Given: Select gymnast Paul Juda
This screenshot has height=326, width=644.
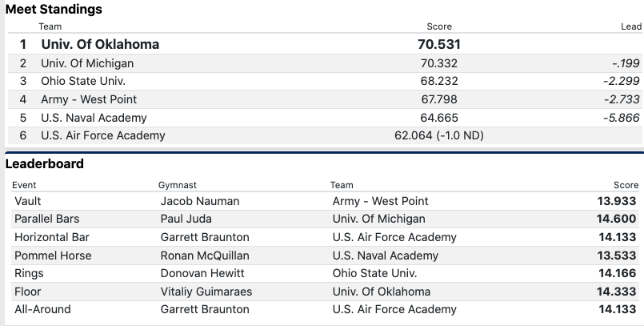Looking at the screenshot, I should pos(189,219).
